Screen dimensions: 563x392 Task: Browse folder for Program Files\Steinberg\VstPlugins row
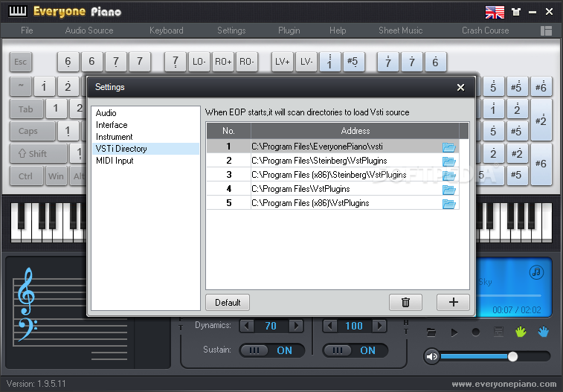[x=448, y=161]
